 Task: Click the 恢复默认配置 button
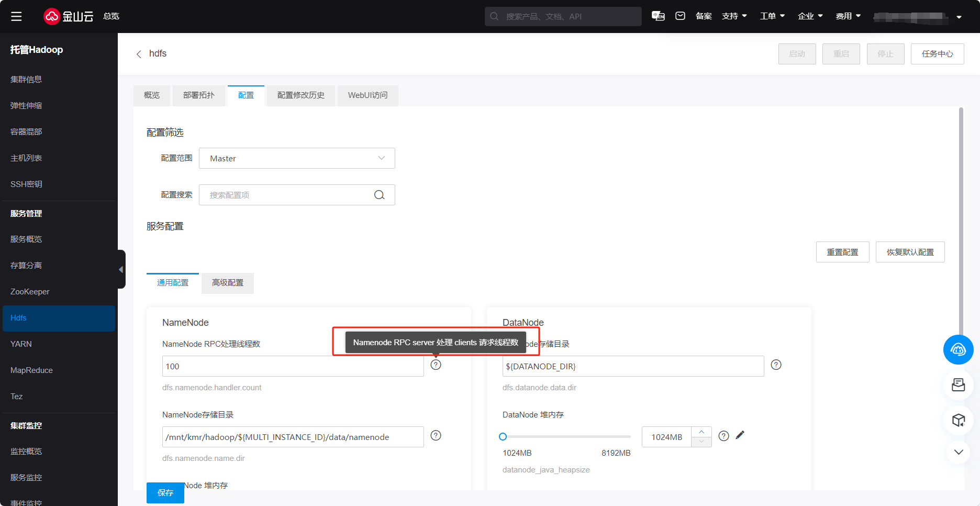click(x=910, y=252)
